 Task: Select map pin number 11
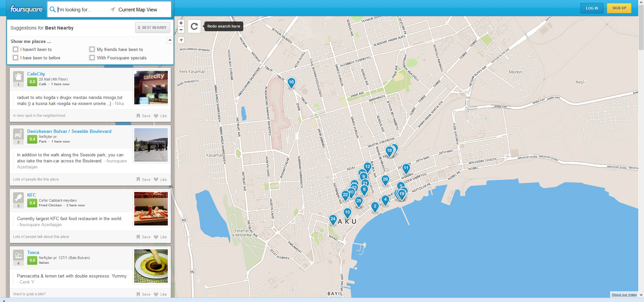(x=406, y=168)
